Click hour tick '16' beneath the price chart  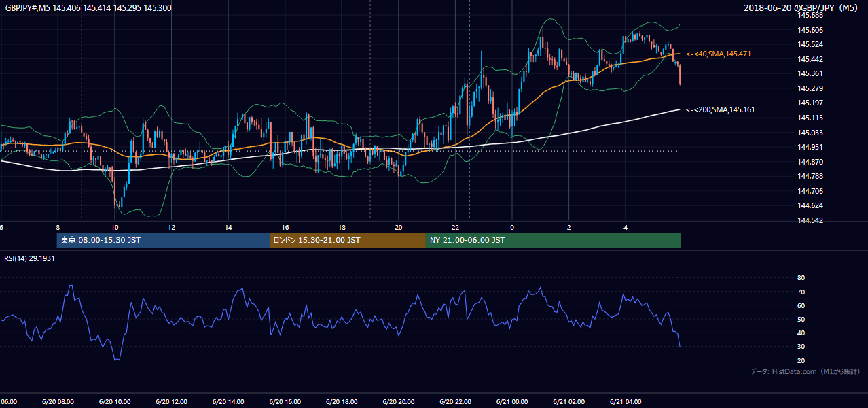click(x=285, y=228)
